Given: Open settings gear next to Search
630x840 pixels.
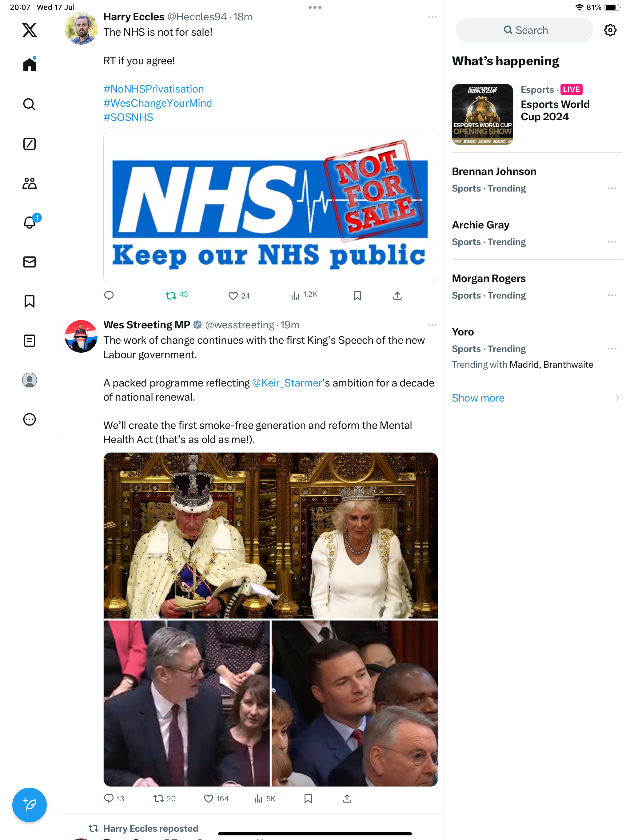Looking at the screenshot, I should (x=610, y=30).
